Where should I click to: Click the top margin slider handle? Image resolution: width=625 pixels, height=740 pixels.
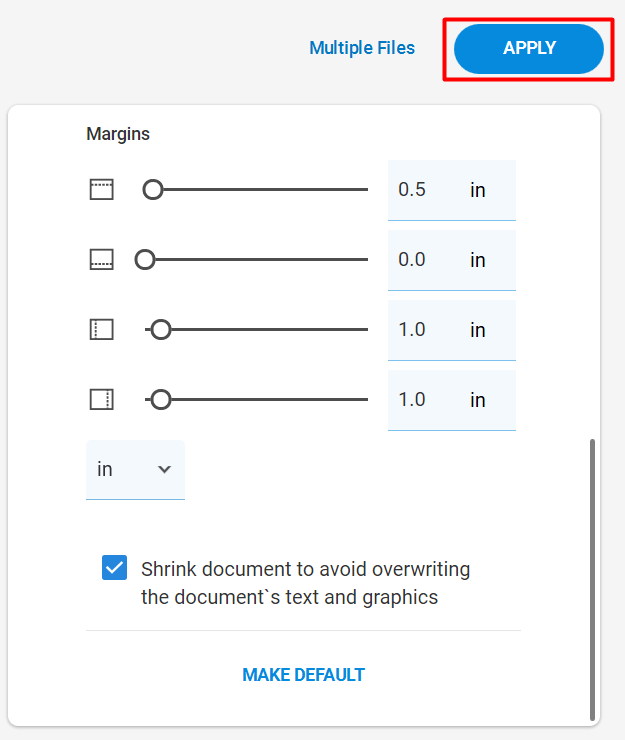[153, 190]
